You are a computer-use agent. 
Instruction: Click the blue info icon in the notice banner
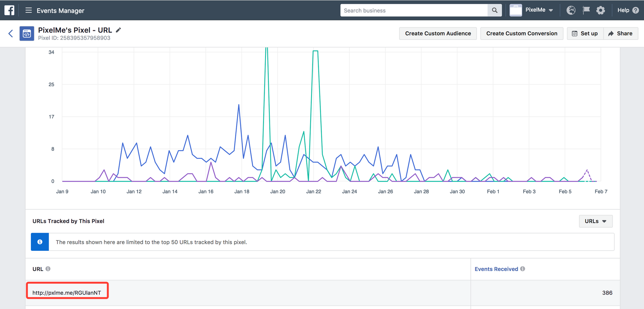click(x=40, y=242)
